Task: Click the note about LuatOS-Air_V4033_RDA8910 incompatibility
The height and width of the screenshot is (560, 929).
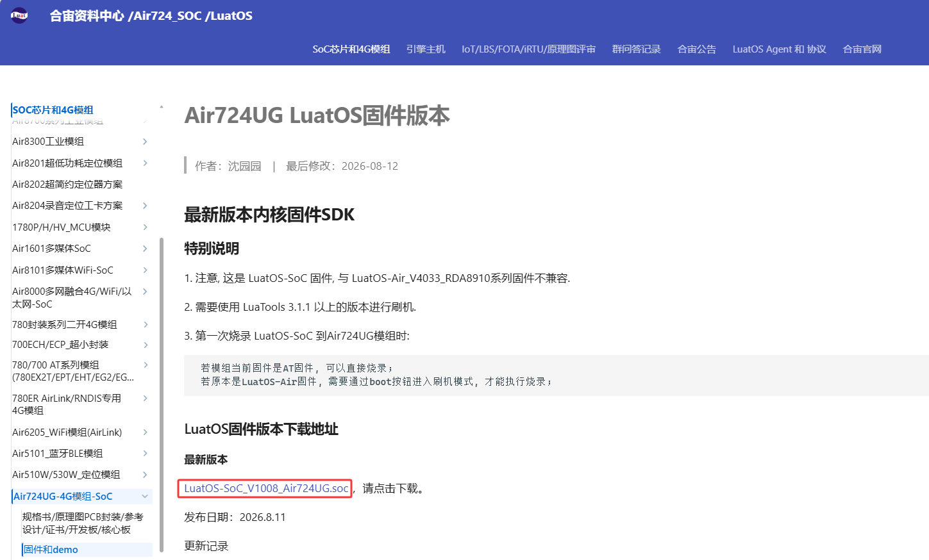Action: [x=378, y=278]
